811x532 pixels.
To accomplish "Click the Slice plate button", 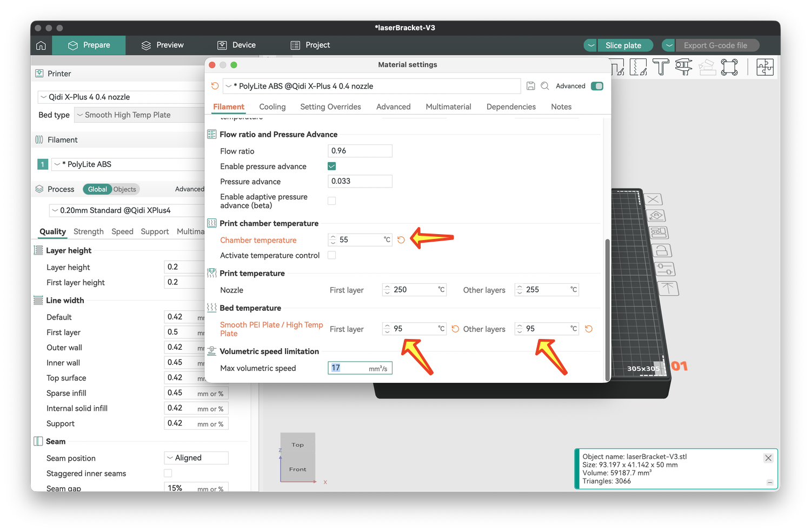I will click(x=623, y=45).
